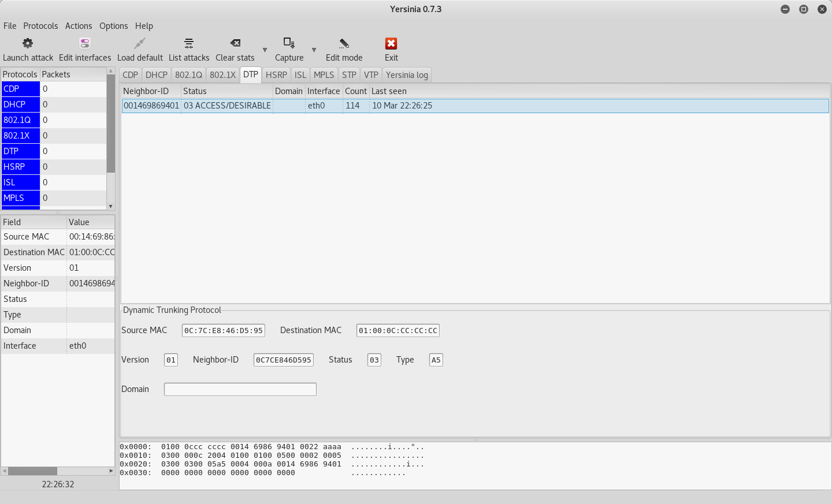Expand the Capture dropdown arrow

pyautogui.click(x=314, y=50)
